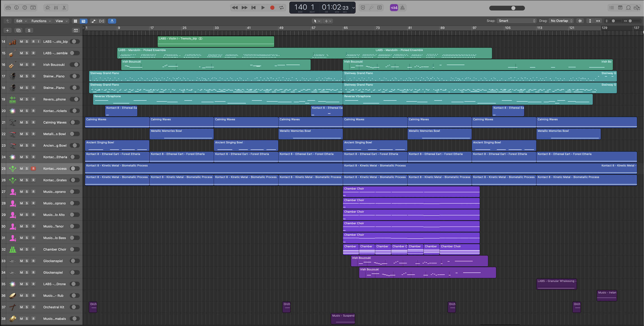Toggle the metronome click
Screen dimensions: 644x326
[x=403, y=7]
